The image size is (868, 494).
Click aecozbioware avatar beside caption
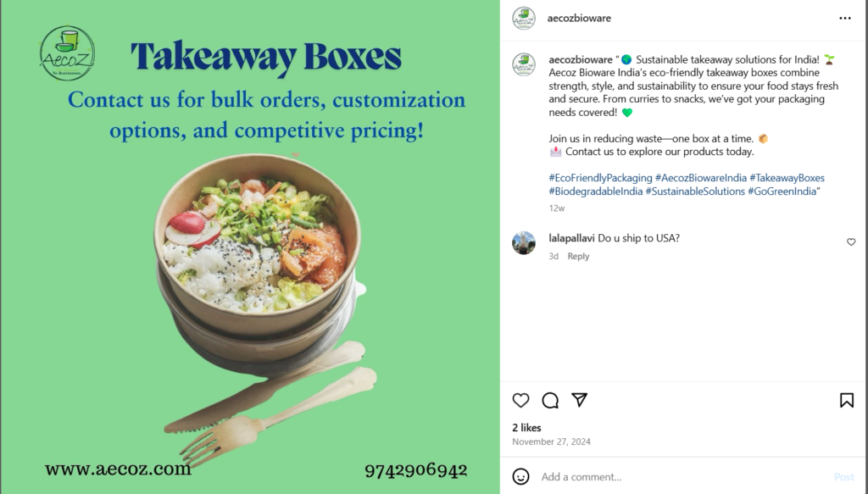[524, 64]
